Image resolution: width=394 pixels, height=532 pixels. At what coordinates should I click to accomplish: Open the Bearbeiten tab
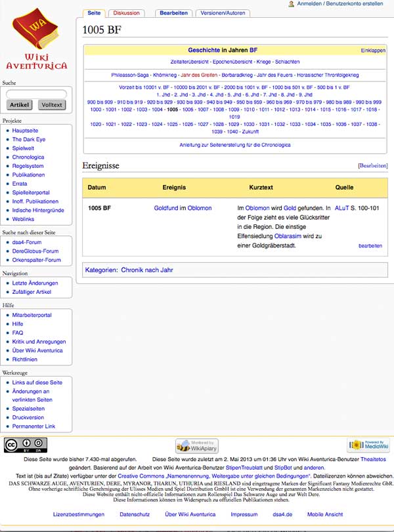[x=173, y=13]
